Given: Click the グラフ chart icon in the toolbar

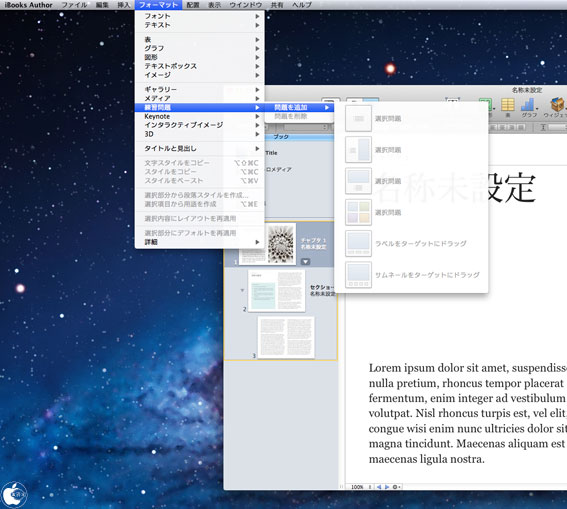Looking at the screenshot, I should pyautogui.click(x=528, y=106).
